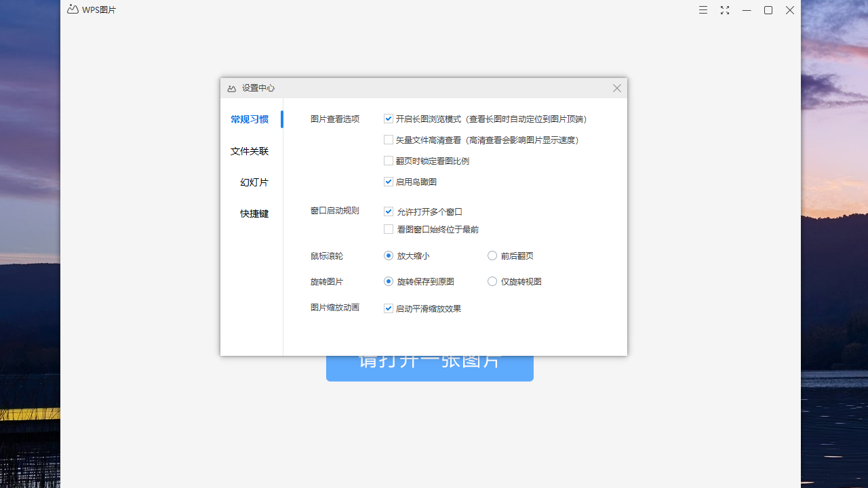Enable 矢量文件高清查看 option
The width and height of the screenshot is (868, 488).
tap(389, 139)
